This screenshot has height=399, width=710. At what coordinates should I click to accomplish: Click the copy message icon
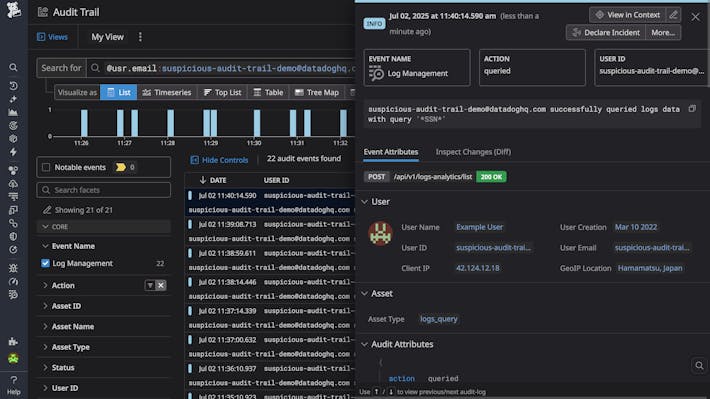(x=692, y=109)
